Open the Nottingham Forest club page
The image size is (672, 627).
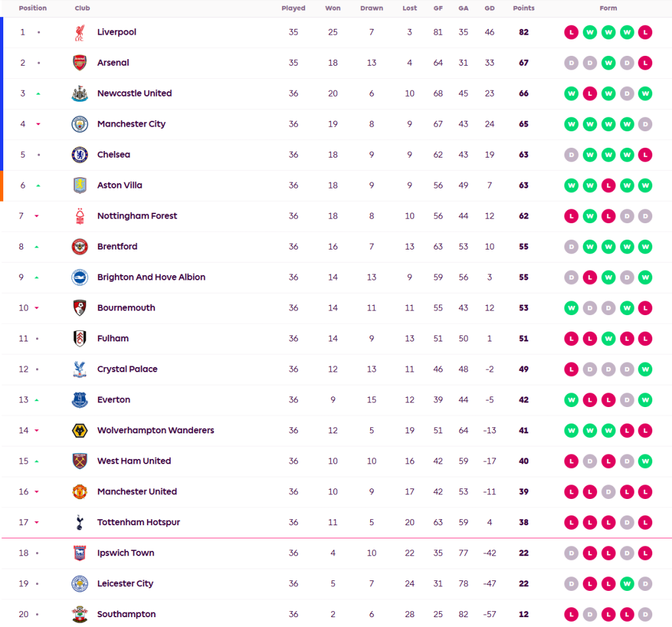[x=136, y=216]
